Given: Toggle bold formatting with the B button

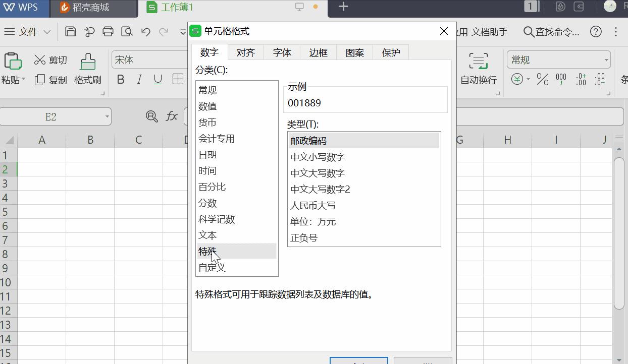Looking at the screenshot, I should coord(121,79).
